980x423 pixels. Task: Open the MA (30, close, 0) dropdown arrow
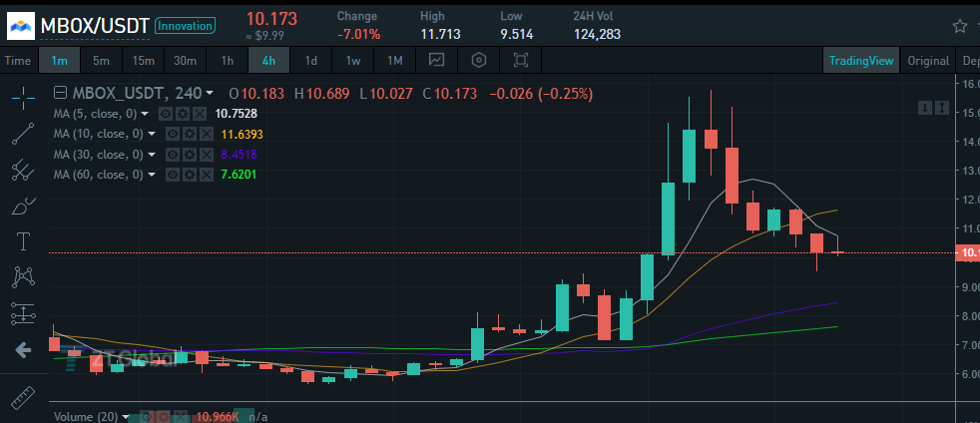pyautogui.click(x=152, y=155)
